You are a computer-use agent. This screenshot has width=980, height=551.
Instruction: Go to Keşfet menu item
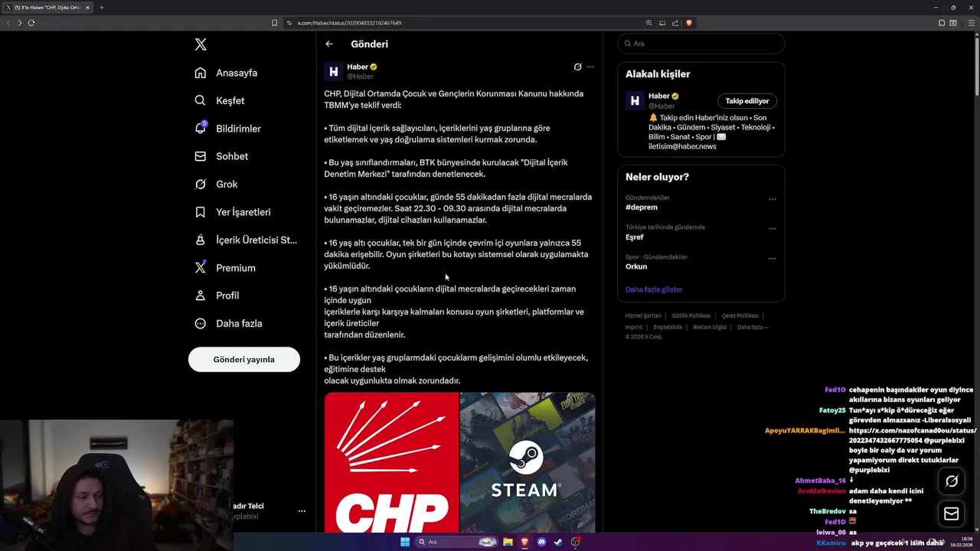point(230,100)
